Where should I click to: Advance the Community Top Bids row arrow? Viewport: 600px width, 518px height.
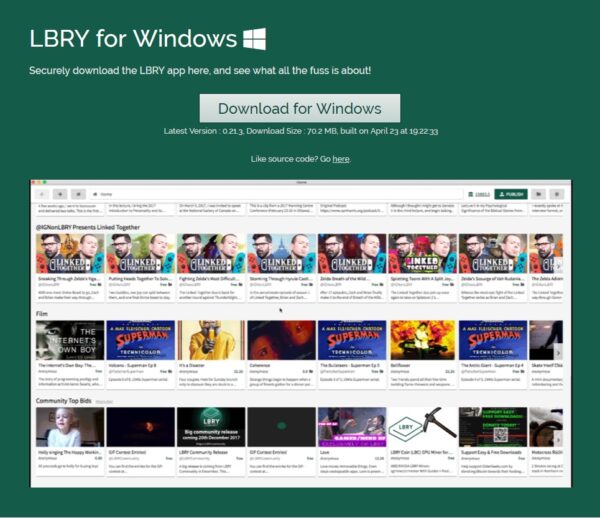point(558,440)
